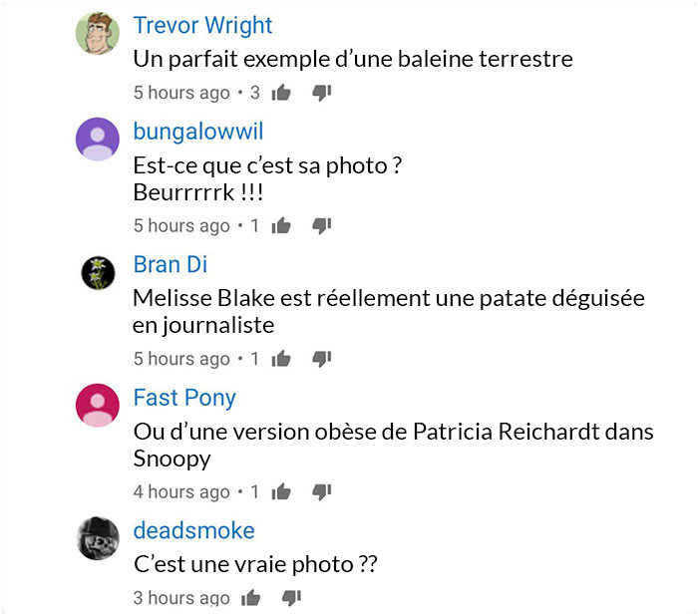Open bungalowwil's profile name link
Viewport: 698px width, 616px height.
coord(198,133)
